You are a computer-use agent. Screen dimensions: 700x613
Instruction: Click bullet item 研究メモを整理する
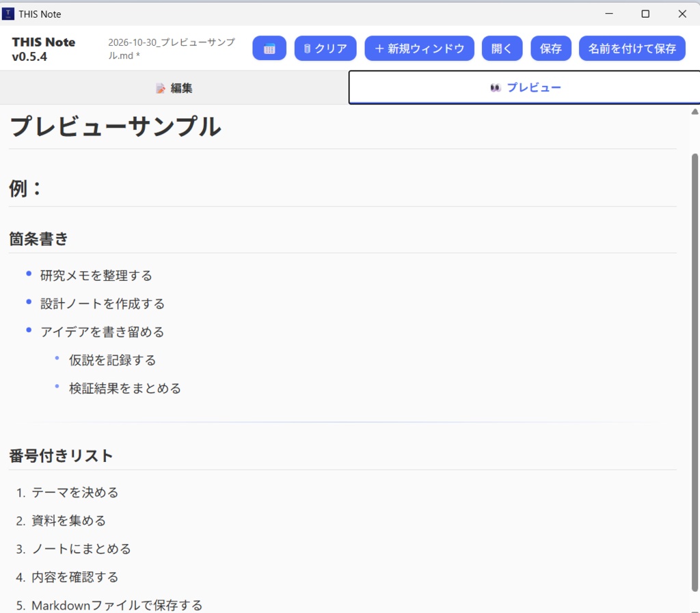click(96, 275)
